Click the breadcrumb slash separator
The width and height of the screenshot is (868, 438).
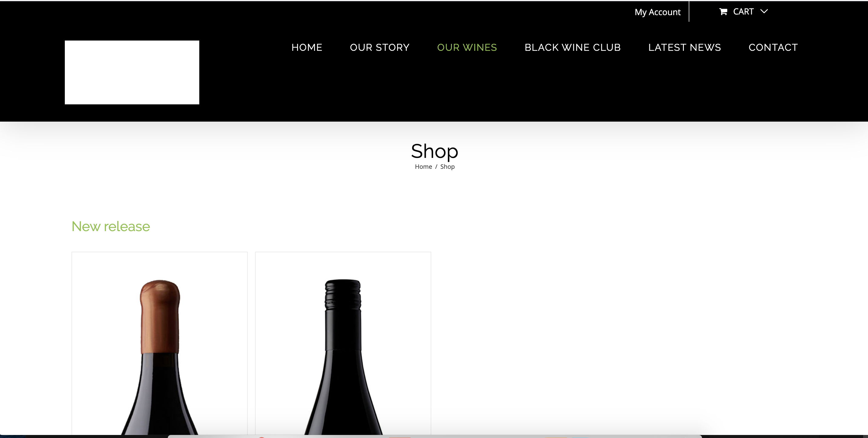(436, 167)
